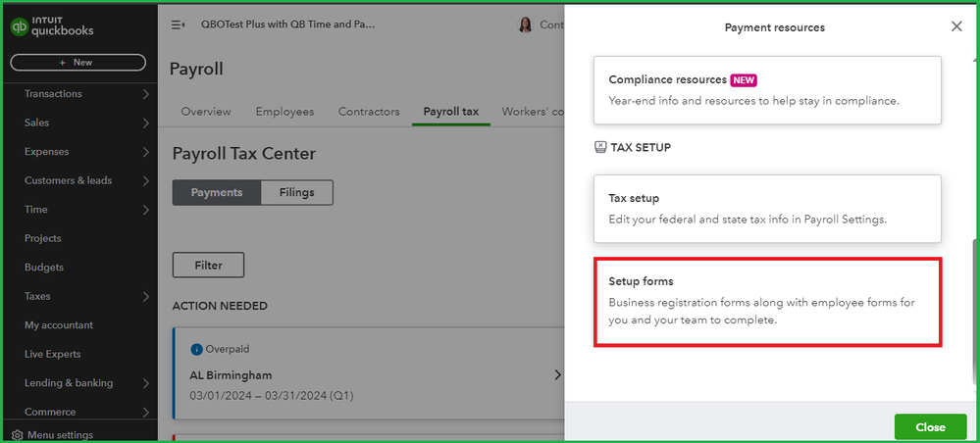Expand the Time submenu arrow

point(145,210)
